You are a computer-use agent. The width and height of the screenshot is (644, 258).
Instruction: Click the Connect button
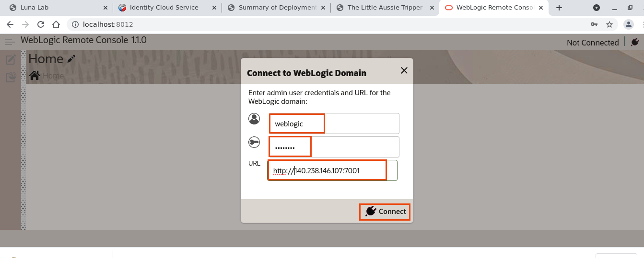pos(385,212)
